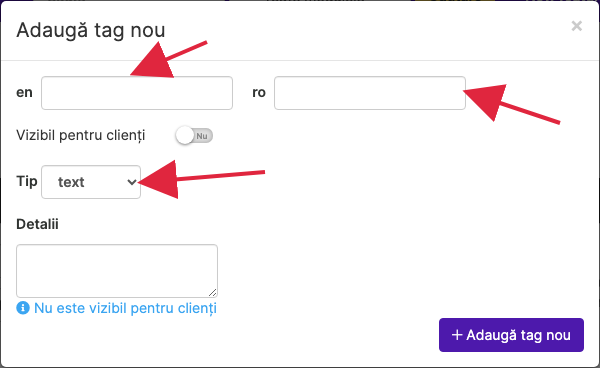Close the Adaugă tag nou dialog
600x368 pixels.
click(576, 26)
